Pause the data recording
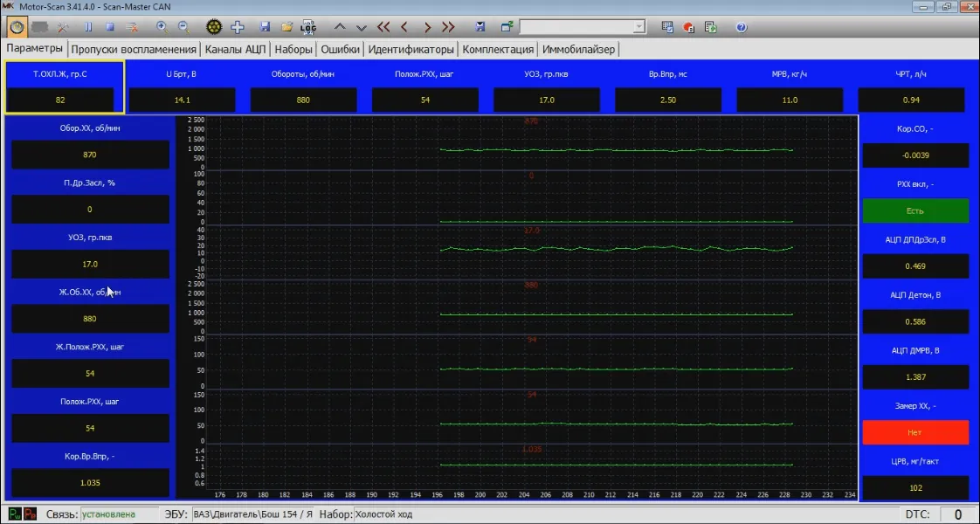This screenshot has height=524, width=980. pos(88,27)
